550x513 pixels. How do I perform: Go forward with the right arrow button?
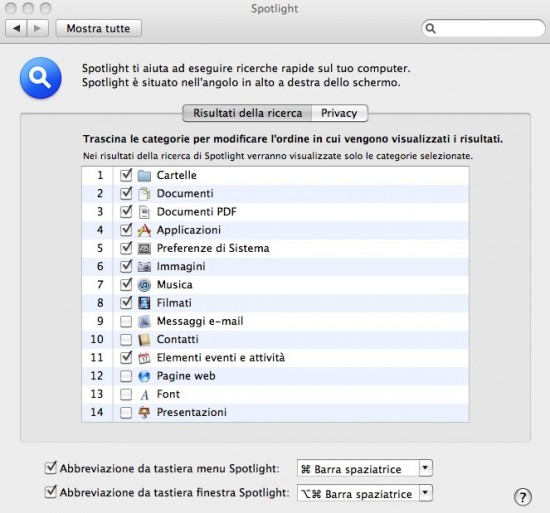click(x=38, y=28)
